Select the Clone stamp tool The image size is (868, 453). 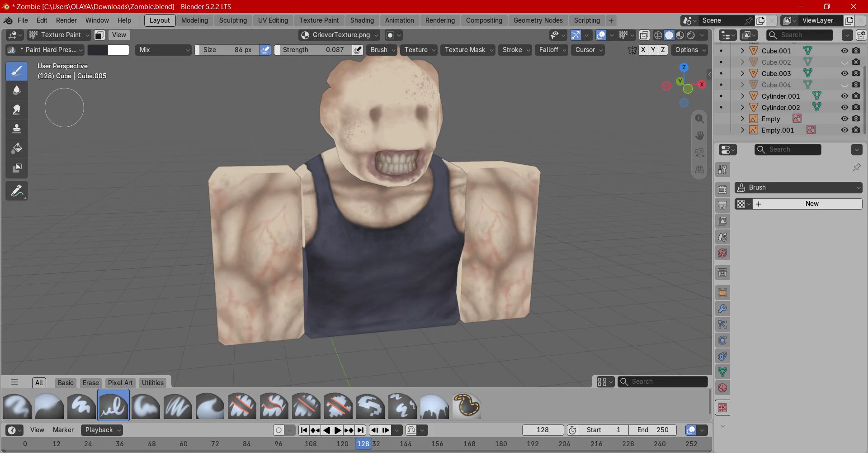[x=17, y=129]
